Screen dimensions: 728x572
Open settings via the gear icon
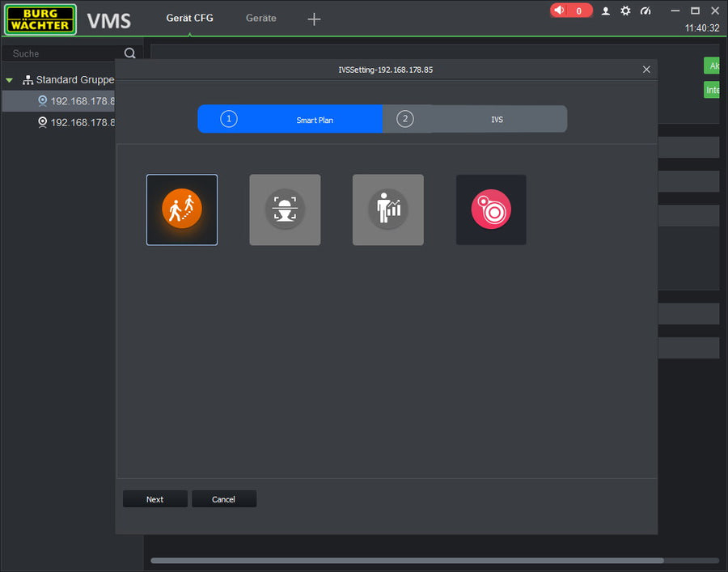pyautogui.click(x=625, y=11)
